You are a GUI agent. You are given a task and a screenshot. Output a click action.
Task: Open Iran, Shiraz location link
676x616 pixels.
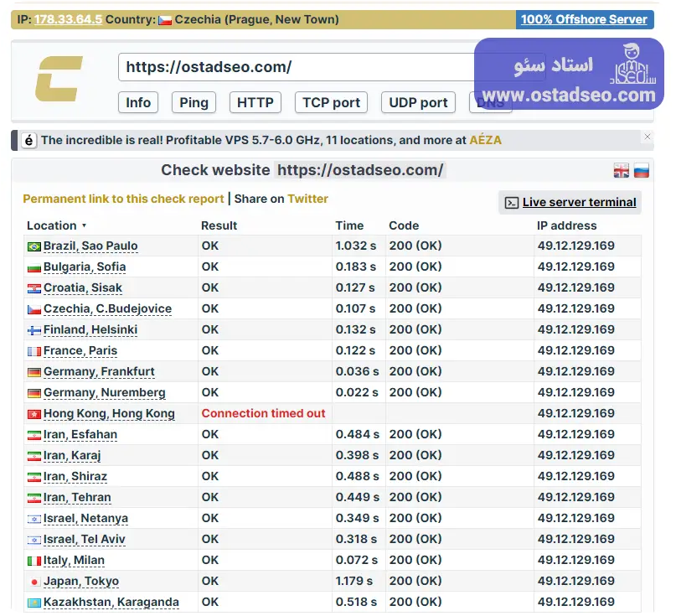click(75, 476)
